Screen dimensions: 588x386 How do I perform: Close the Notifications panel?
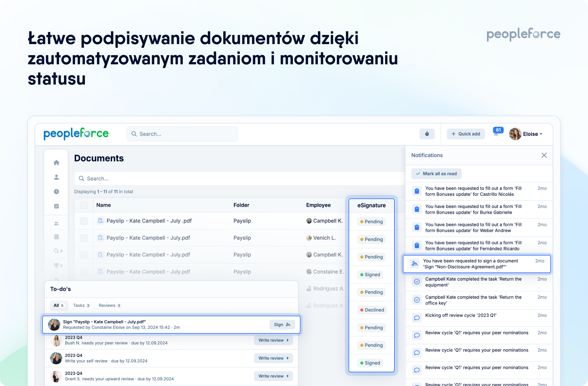[x=544, y=155]
